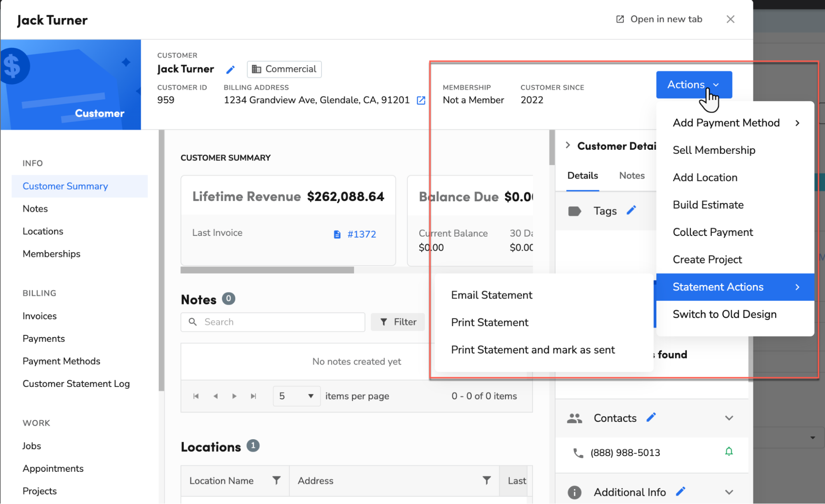Click the green notification bell by phone number

point(729,452)
